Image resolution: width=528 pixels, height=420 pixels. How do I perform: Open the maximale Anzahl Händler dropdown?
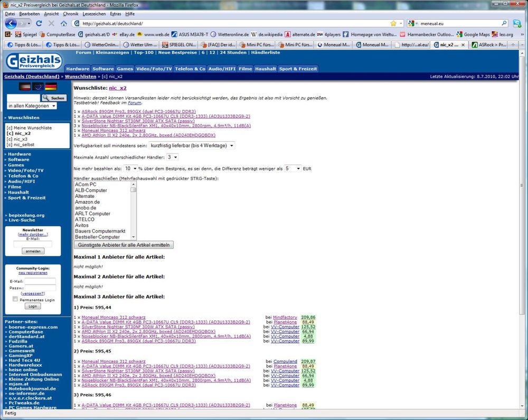[173, 157]
